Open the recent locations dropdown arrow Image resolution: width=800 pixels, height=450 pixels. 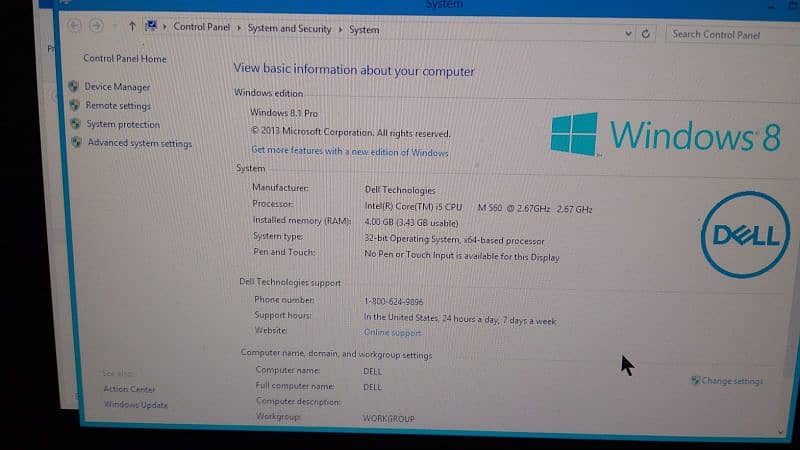click(114, 26)
